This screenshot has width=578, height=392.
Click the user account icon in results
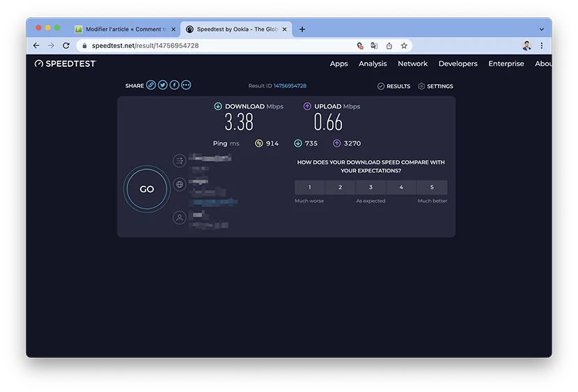180,217
